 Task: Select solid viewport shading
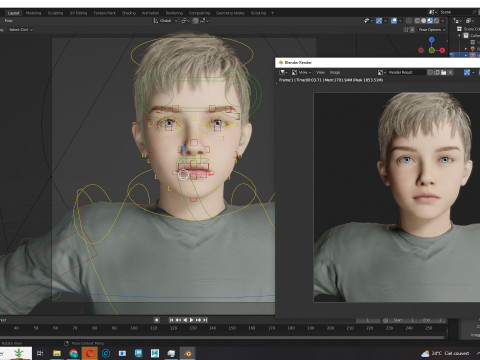(x=423, y=21)
